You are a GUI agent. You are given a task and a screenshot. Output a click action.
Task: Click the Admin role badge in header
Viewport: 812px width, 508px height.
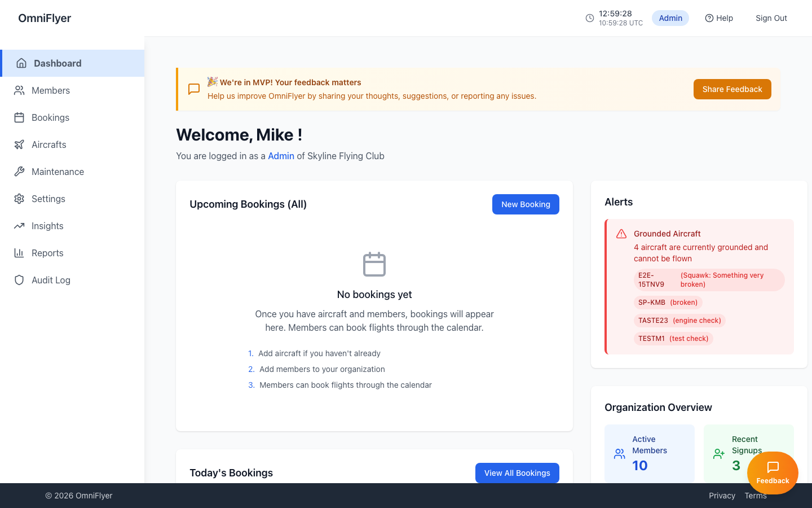(670, 18)
